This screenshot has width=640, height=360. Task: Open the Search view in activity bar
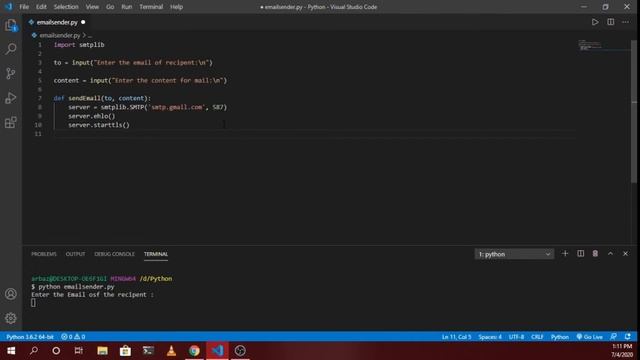(x=11, y=49)
